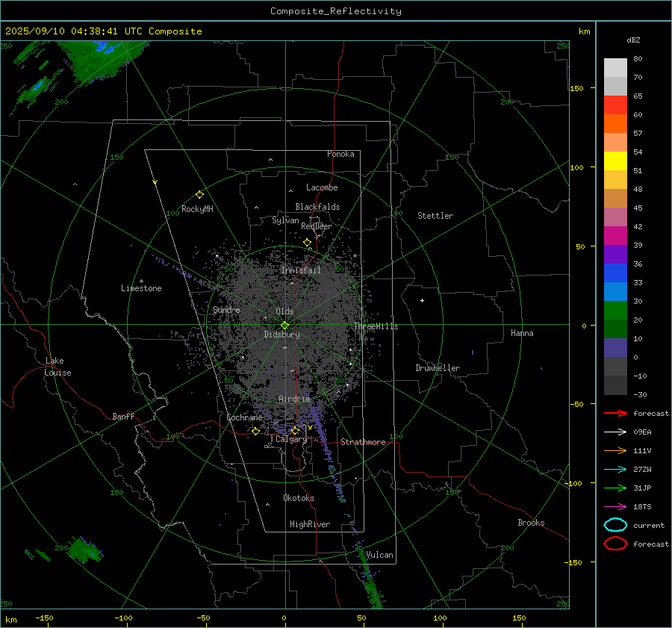The image size is (672, 628).
Task: Click the Blackfalds city label
Action: click(x=317, y=207)
